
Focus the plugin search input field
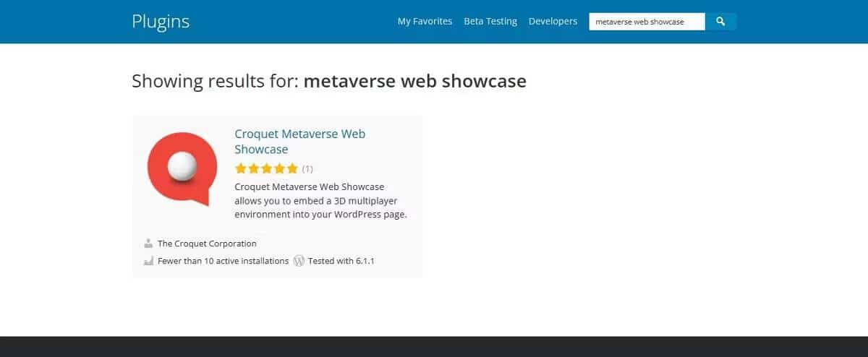point(647,22)
